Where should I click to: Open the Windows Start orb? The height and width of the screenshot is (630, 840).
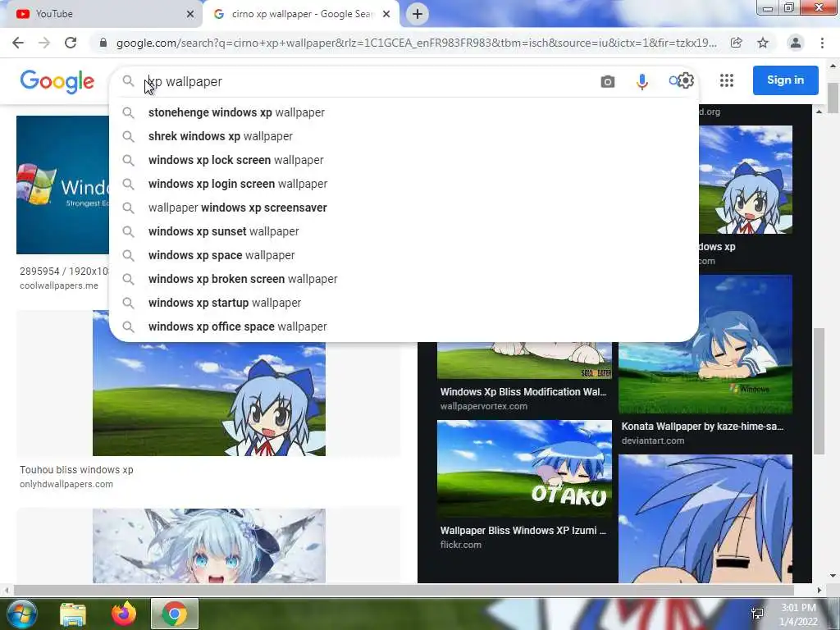[x=21, y=614]
